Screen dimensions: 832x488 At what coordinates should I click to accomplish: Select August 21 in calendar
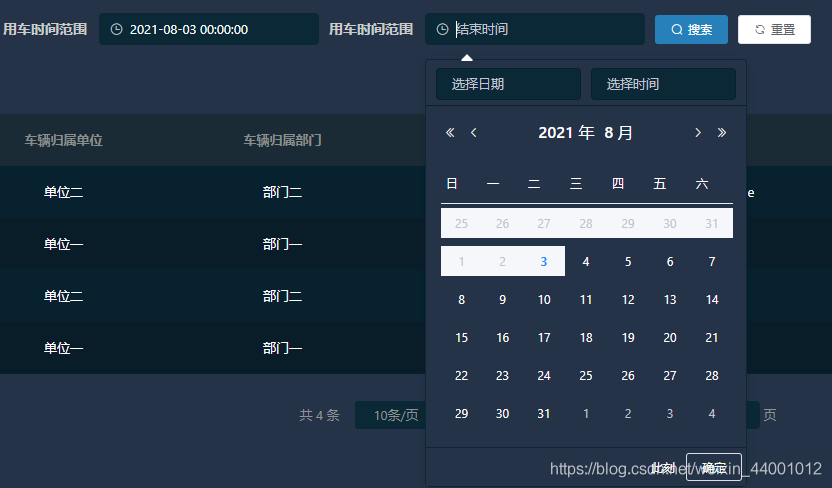pyautogui.click(x=712, y=338)
